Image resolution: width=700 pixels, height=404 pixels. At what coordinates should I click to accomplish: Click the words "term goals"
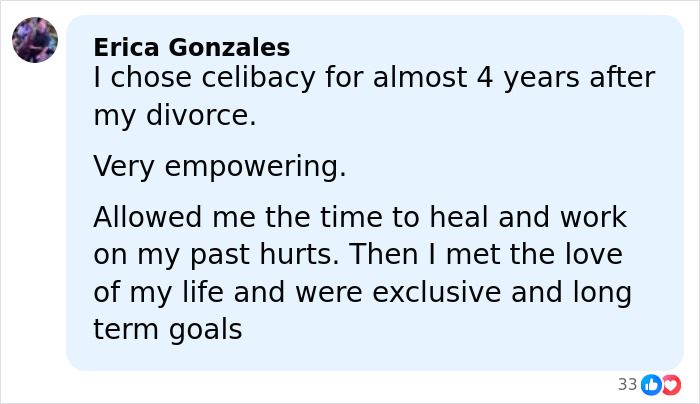point(168,329)
